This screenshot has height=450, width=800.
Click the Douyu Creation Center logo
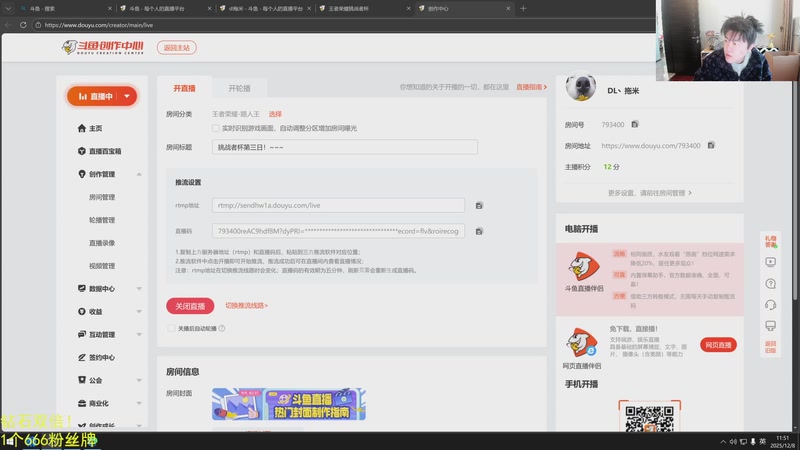point(103,47)
